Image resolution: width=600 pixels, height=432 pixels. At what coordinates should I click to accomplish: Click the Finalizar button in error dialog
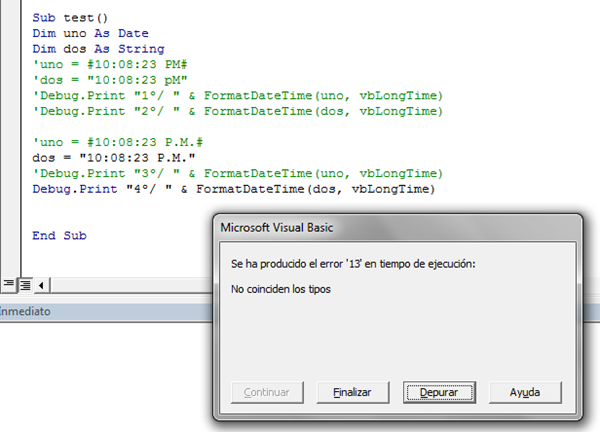[x=352, y=392]
